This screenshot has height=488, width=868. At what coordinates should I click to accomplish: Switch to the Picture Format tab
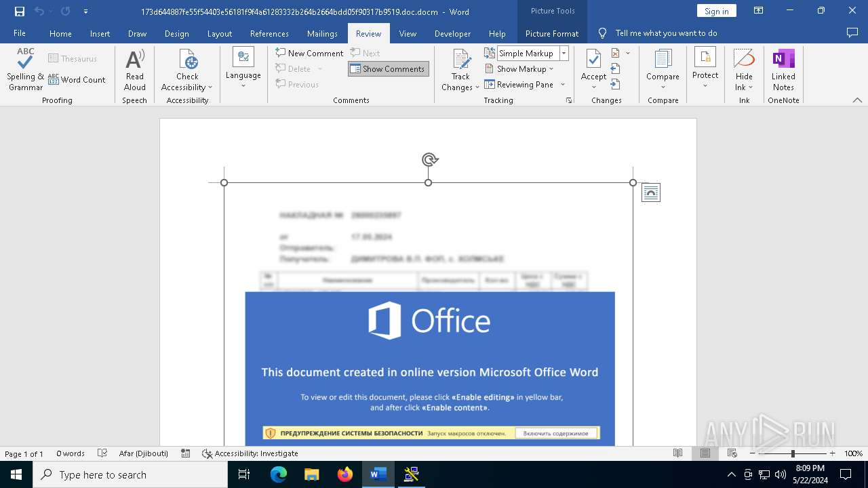(x=552, y=33)
